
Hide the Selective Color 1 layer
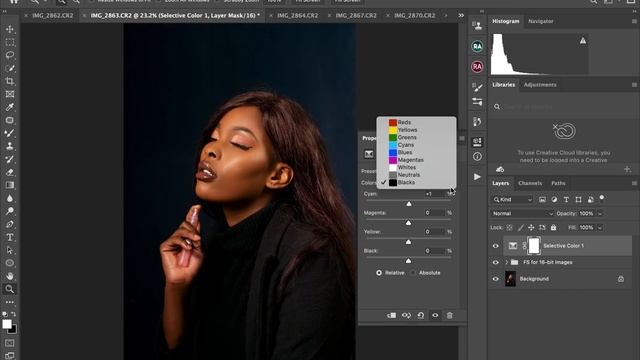496,246
